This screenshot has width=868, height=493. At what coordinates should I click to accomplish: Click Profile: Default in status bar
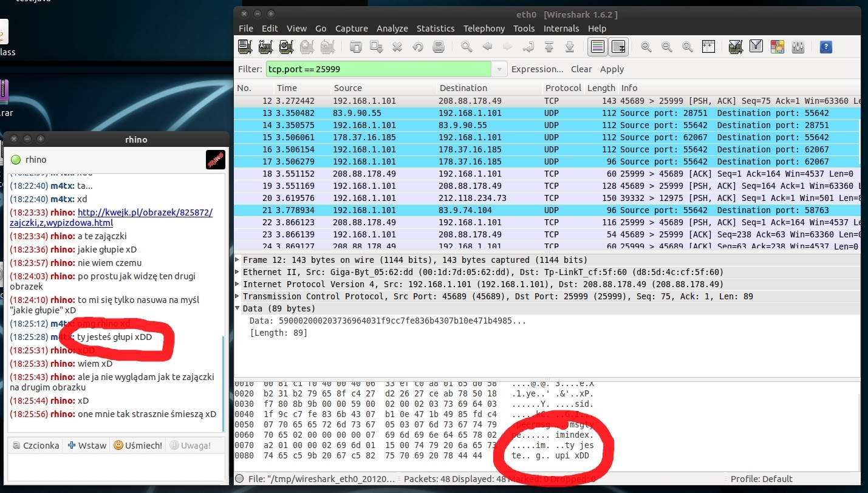[762, 479]
